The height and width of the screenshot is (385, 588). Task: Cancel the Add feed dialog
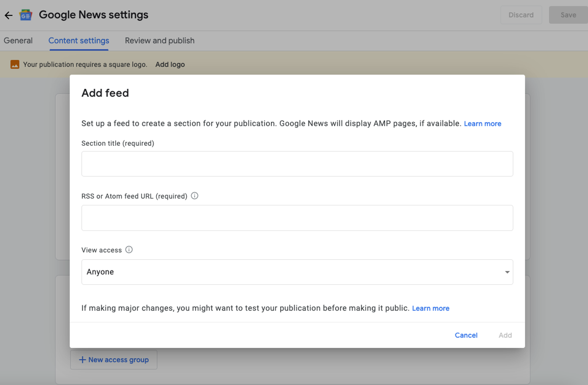466,335
